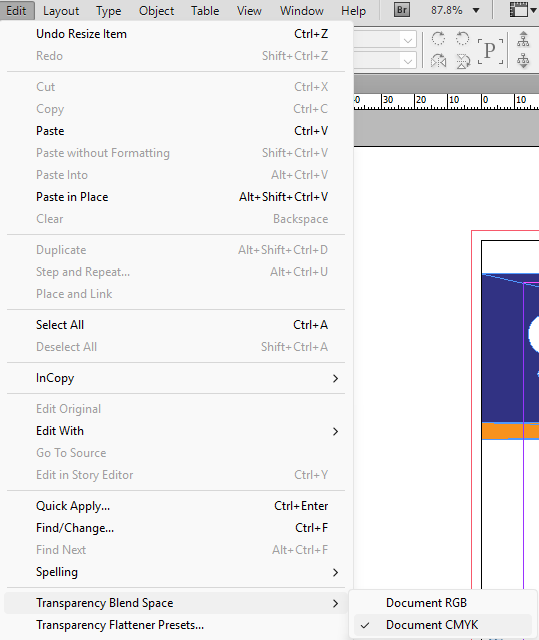The width and height of the screenshot is (539, 640).
Task: Click greyed Paste without Formatting
Action: pos(176,153)
